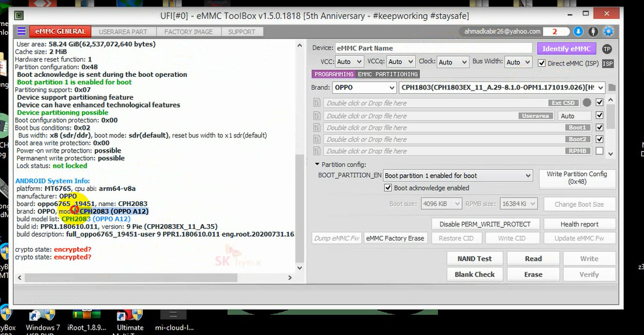Image resolution: width=644 pixels, height=335 pixels.
Task: Click the vertical scrollbar thumb in log panel
Action: [x=299, y=207]
